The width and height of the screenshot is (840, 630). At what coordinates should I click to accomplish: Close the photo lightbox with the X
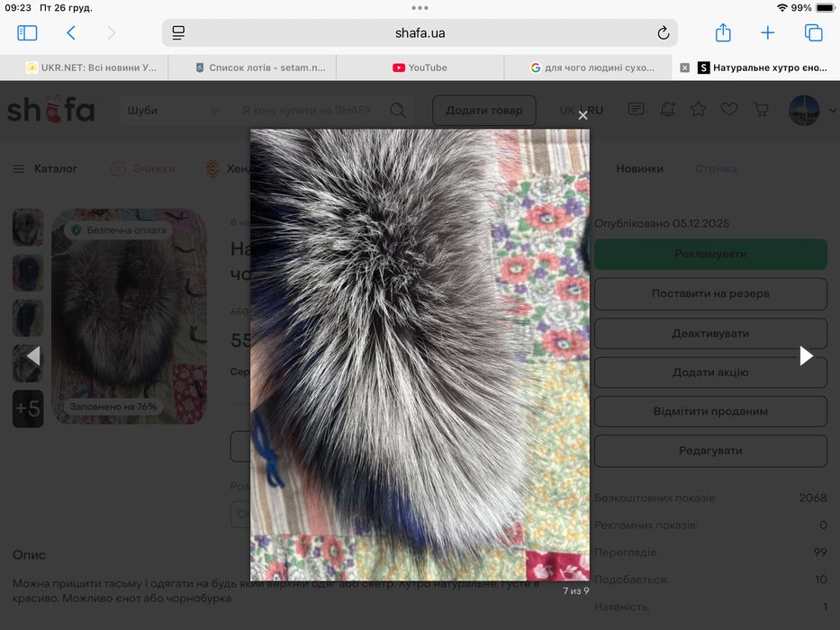[x=583, y=115]
